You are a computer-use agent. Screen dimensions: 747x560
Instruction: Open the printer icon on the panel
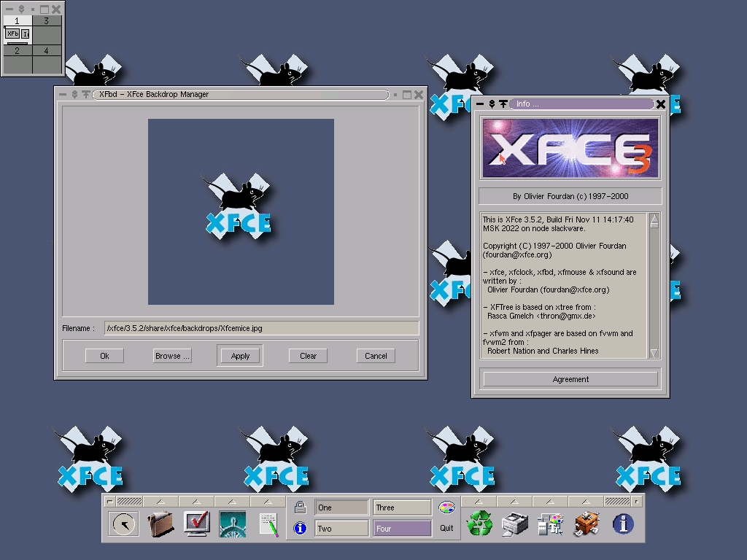coord(515,524)
